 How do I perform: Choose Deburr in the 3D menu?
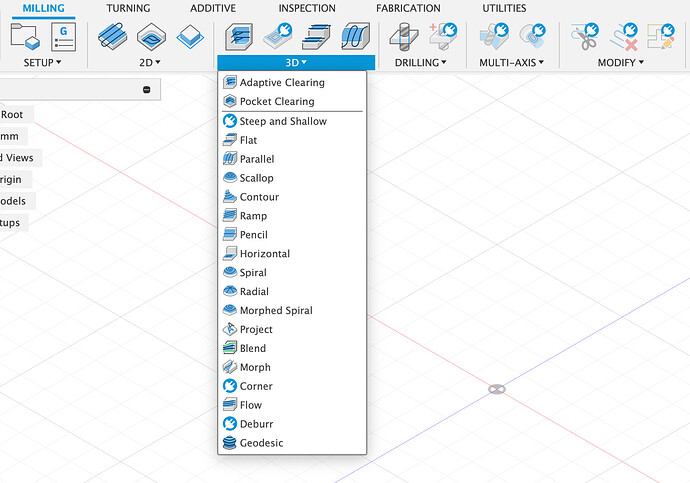click(x=292, y=424)
